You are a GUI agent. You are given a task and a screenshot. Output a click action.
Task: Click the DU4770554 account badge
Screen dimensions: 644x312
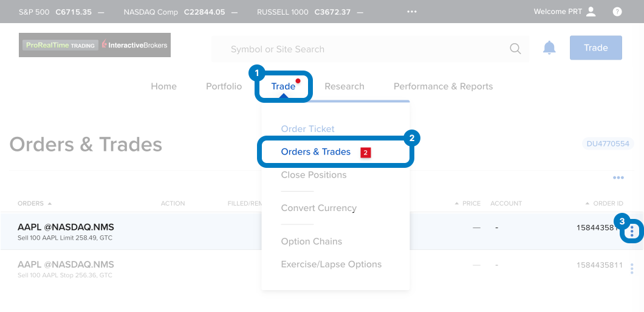[x=608, y=144]
